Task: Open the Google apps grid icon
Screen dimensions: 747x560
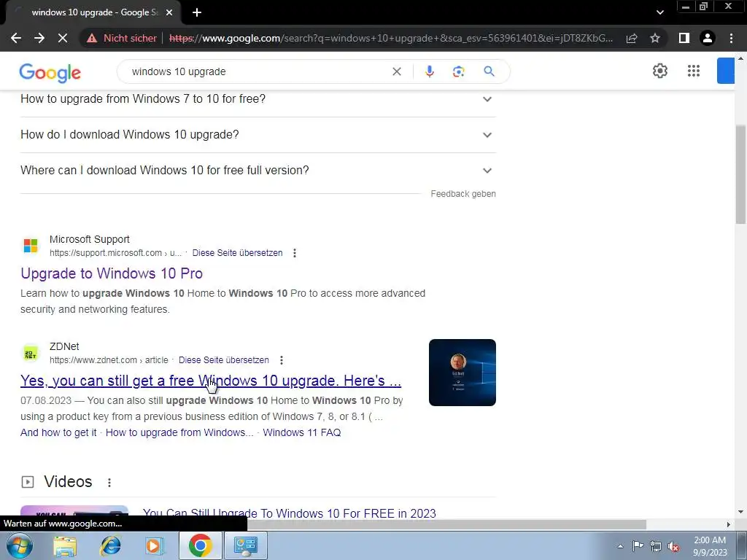Action: click(x=694, y=71)
